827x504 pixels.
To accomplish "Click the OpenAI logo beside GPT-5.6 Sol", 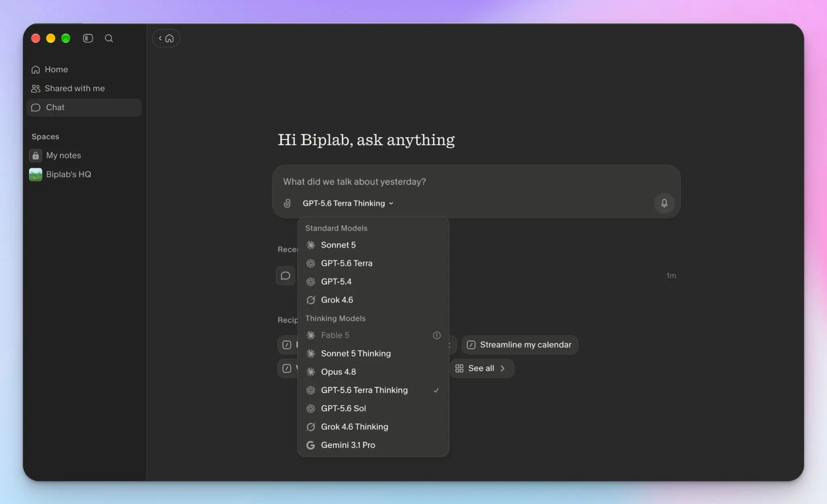I will click(x=311, y=408).
